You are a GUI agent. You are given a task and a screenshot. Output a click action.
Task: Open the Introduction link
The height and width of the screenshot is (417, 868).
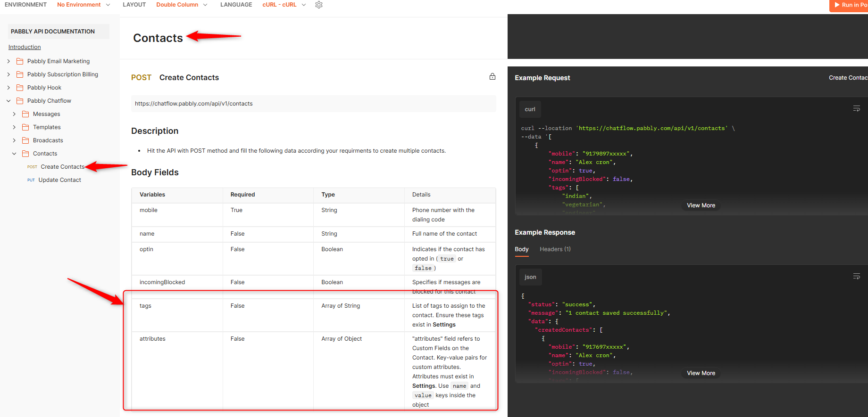(x=25, y=47)
